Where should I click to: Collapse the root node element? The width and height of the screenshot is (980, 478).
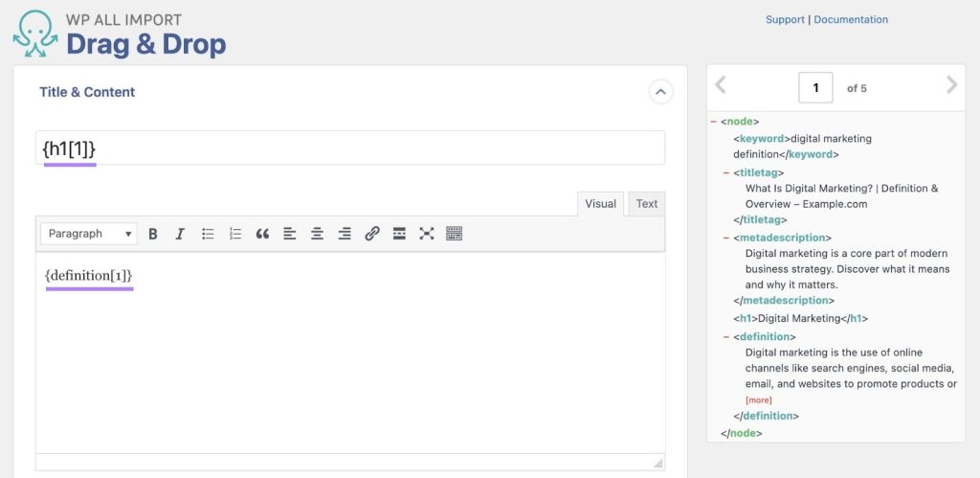click(x=713, y=122)
